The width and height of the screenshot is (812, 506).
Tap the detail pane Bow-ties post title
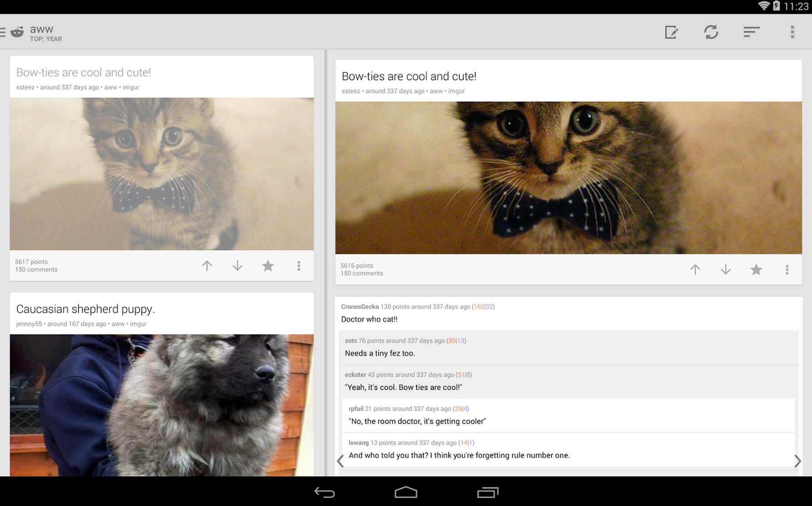(x=409, y=76)
